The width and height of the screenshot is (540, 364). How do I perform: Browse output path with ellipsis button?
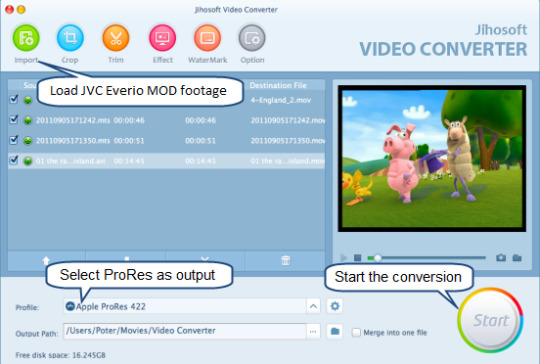[x=313, y=331]
